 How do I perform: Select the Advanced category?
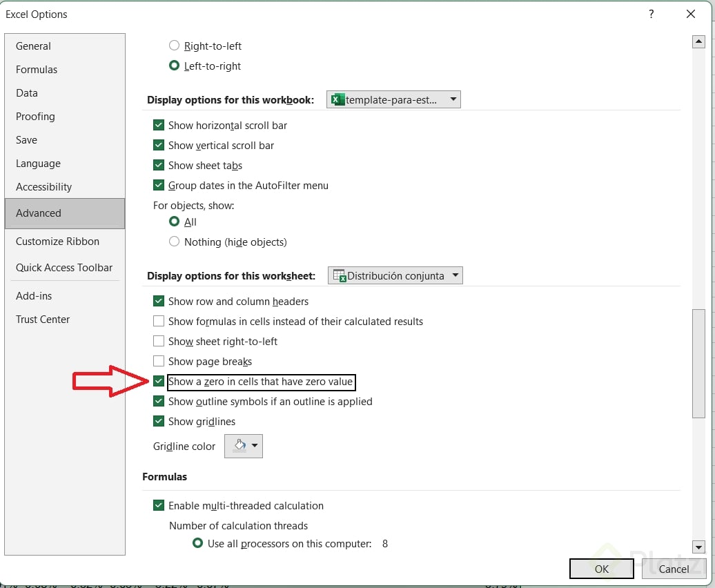65,213
